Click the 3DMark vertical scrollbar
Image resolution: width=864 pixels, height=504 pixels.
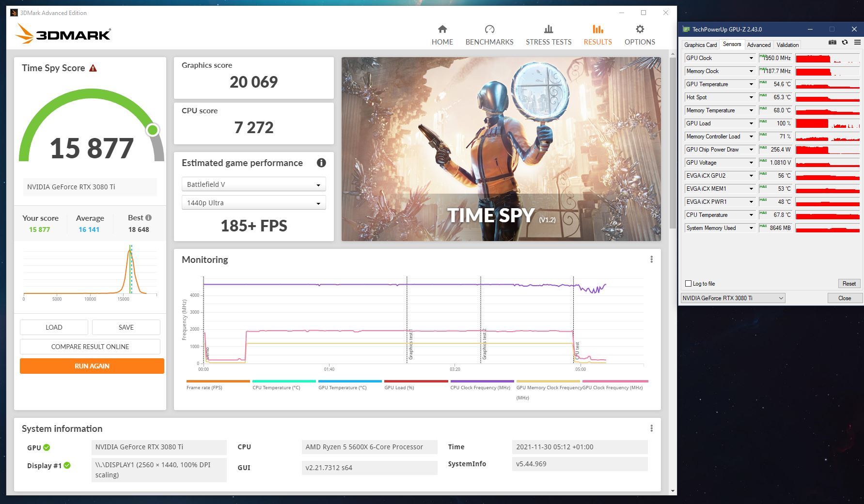coord(673,143)
